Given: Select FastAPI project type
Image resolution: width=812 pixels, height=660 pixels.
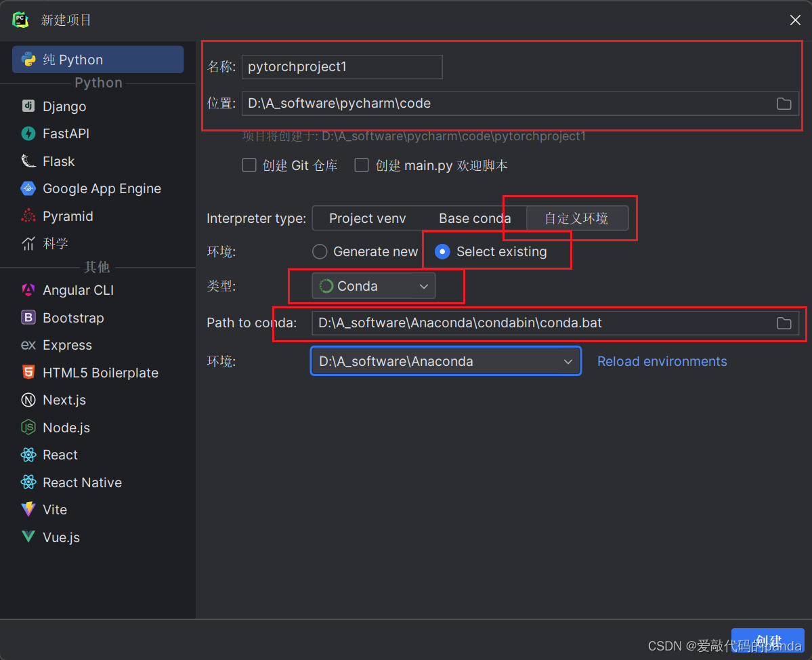Looking at the screenshot, I should click(98, 133).
